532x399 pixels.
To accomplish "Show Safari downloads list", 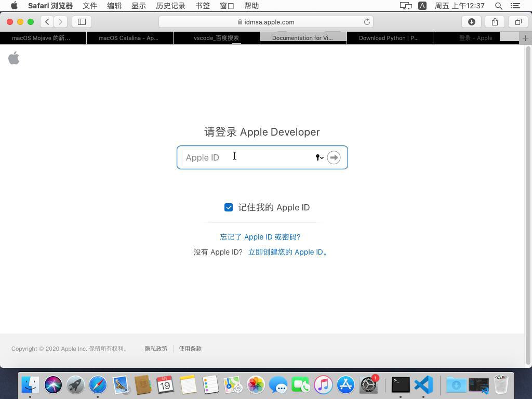I will 471,22.
